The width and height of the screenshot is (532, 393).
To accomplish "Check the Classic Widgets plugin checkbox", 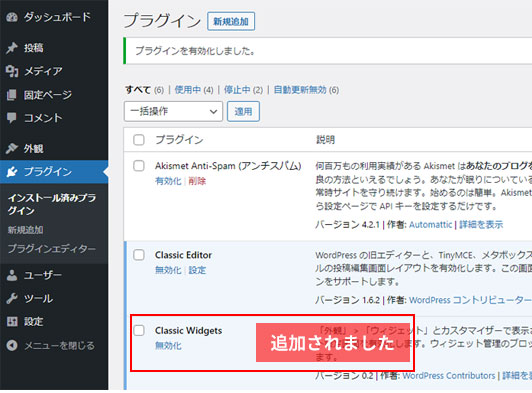I will pyautogui.click(x=139, y=330).
